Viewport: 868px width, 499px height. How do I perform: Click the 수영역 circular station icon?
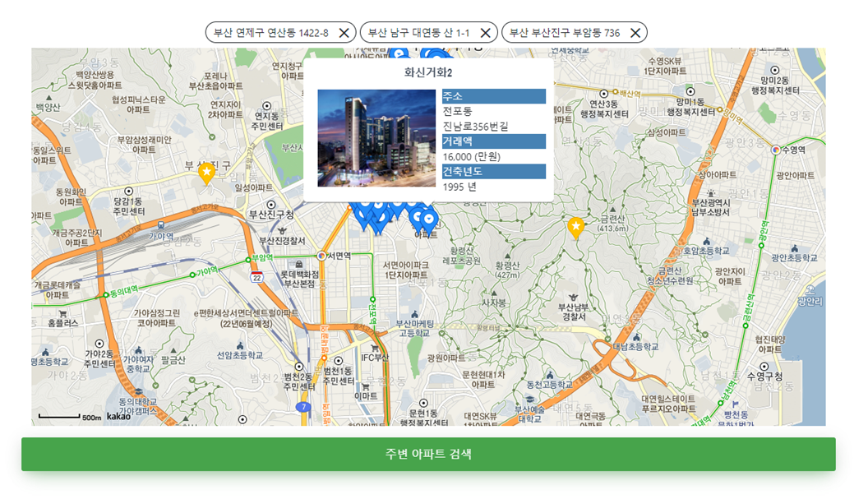[x=775, y=150]
